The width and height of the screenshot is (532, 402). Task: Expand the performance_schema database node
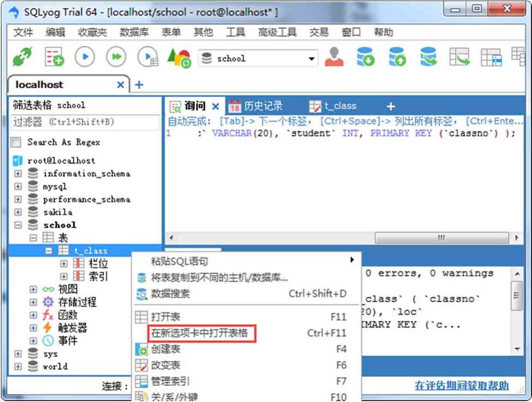(18, 199)
